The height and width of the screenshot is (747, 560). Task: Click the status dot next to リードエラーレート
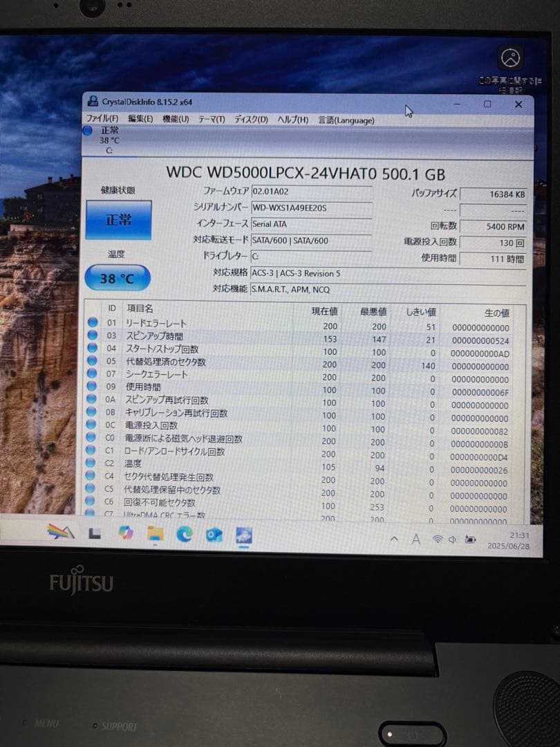click(91, 323)
